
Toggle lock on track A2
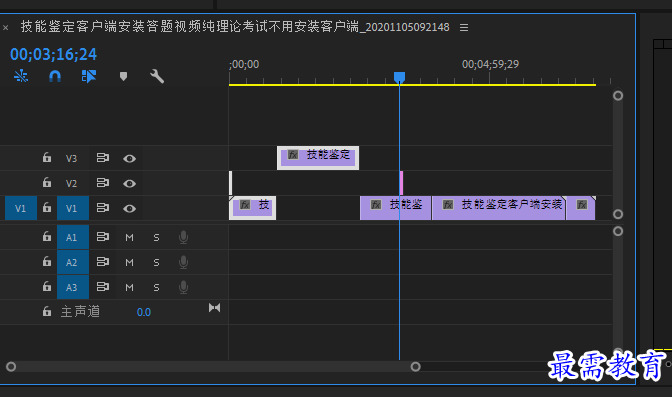tap(47, 261)
